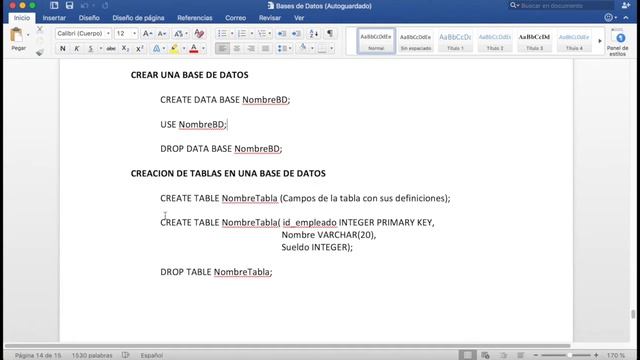The image size is (640, 360).
Task: Toggle bold N formatting
Action: click(x=62, y=49)
